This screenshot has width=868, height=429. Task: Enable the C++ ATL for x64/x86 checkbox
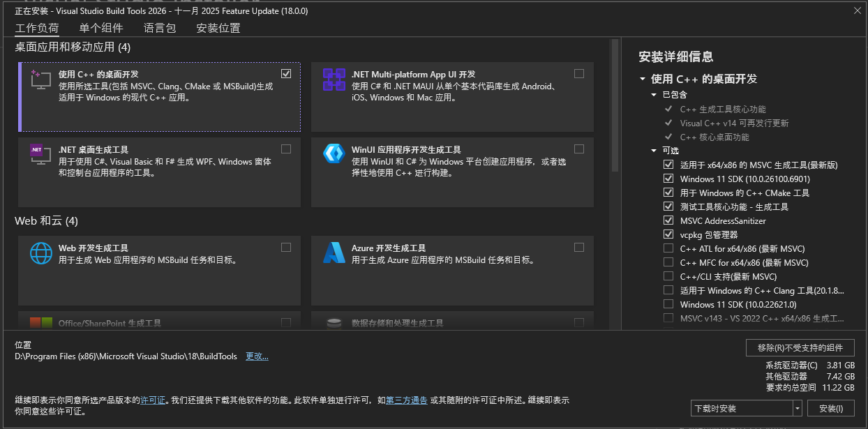(668, 248)
